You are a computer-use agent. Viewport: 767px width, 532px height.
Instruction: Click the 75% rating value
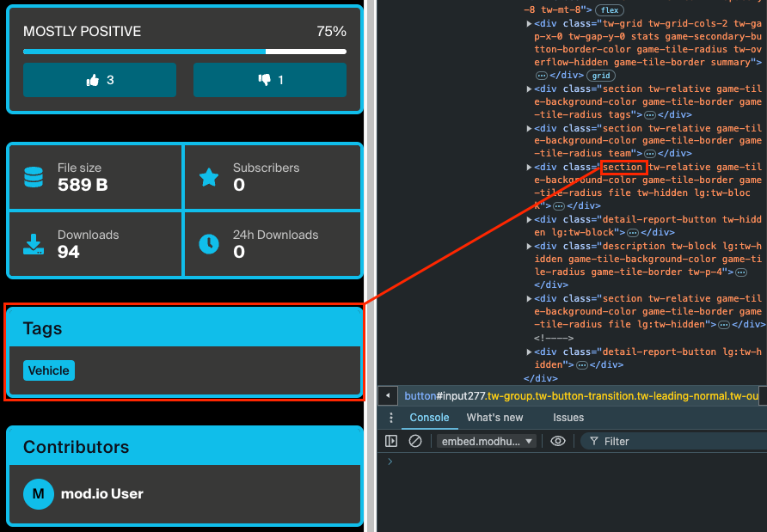(332, 31)
